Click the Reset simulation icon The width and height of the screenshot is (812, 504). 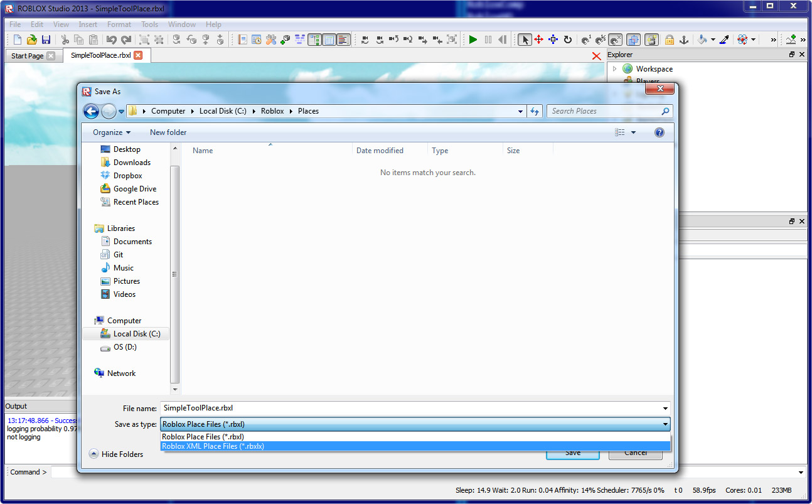[x=503, y=40]
